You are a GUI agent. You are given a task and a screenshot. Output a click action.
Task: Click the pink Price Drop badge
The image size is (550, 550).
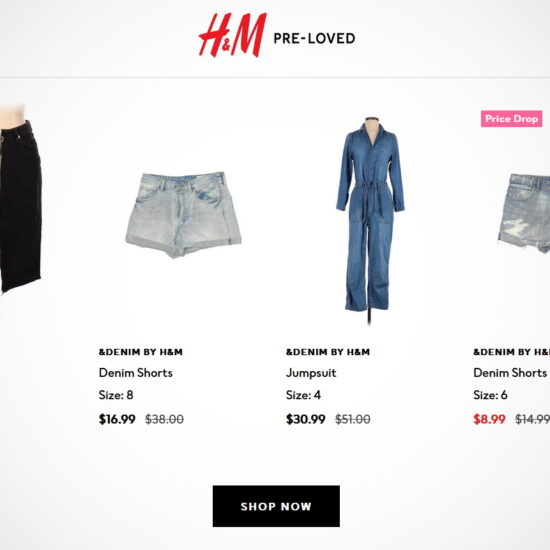coord(511,119)
